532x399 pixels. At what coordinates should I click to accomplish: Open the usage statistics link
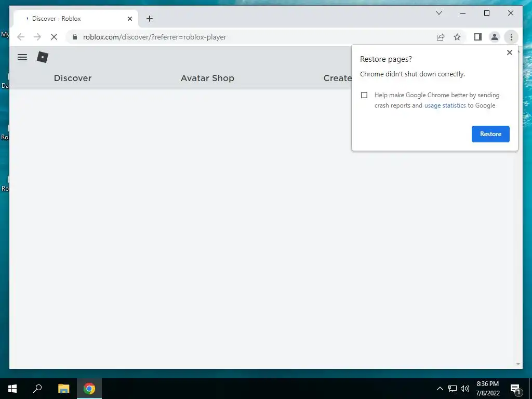[x=445, y=105]
